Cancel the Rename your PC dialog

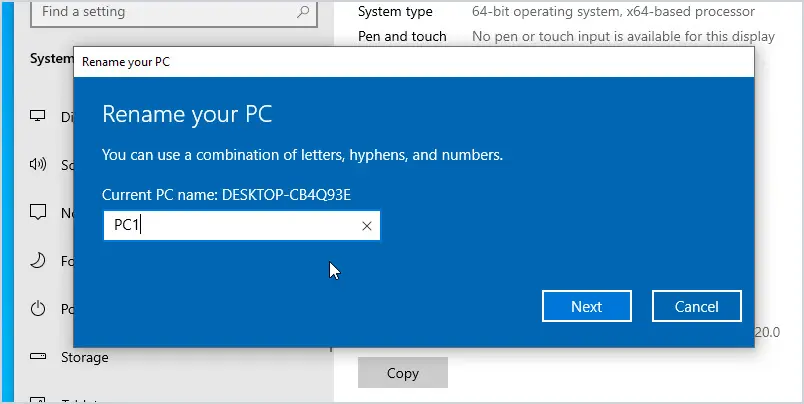(x=696, y=306)
